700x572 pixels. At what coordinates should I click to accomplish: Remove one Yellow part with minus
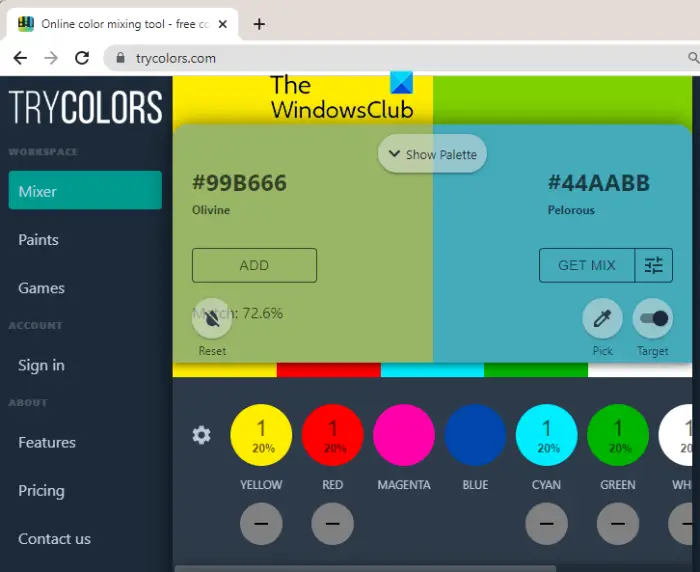coord(261,524)
